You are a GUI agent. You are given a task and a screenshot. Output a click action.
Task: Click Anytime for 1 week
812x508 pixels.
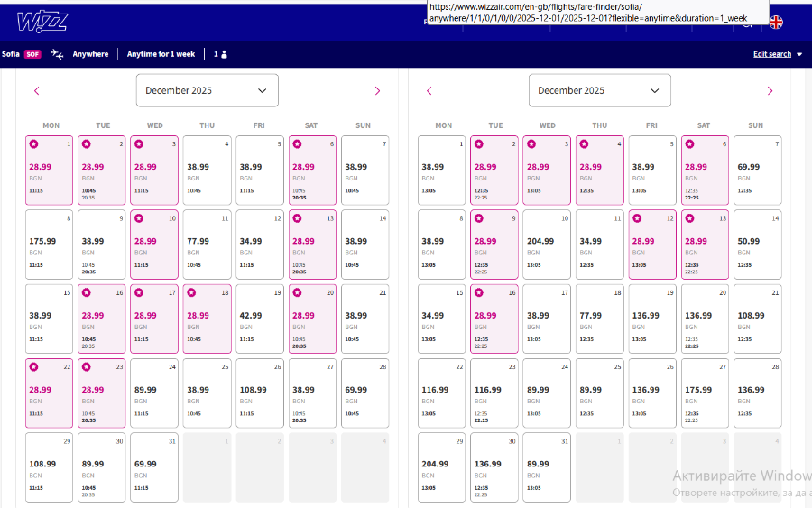[x=161, y=54]
